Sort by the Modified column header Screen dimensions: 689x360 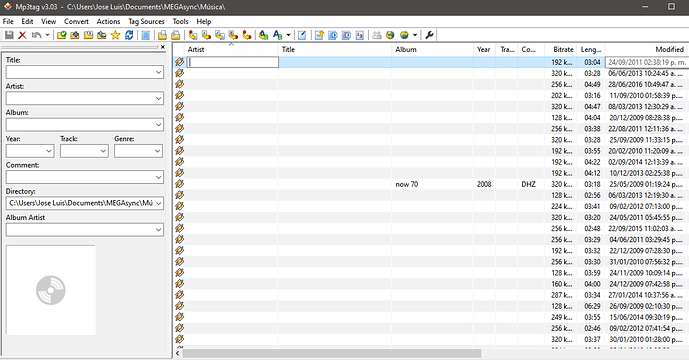(646, 49)
